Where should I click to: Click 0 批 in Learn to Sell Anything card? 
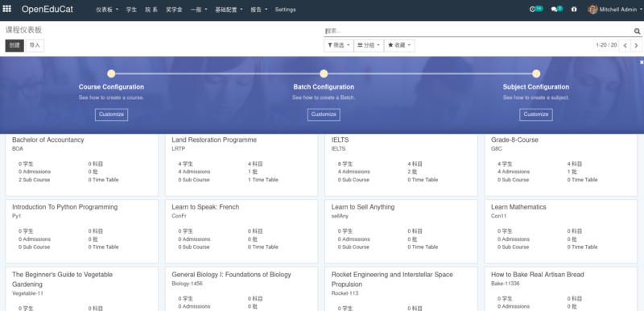412,239
